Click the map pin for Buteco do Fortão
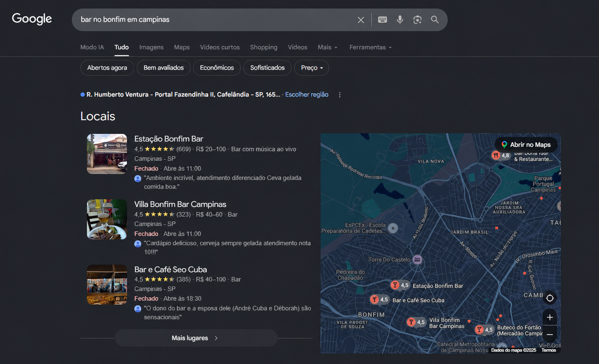This screenshot has width=599, height=364. [x=479, y=329]
